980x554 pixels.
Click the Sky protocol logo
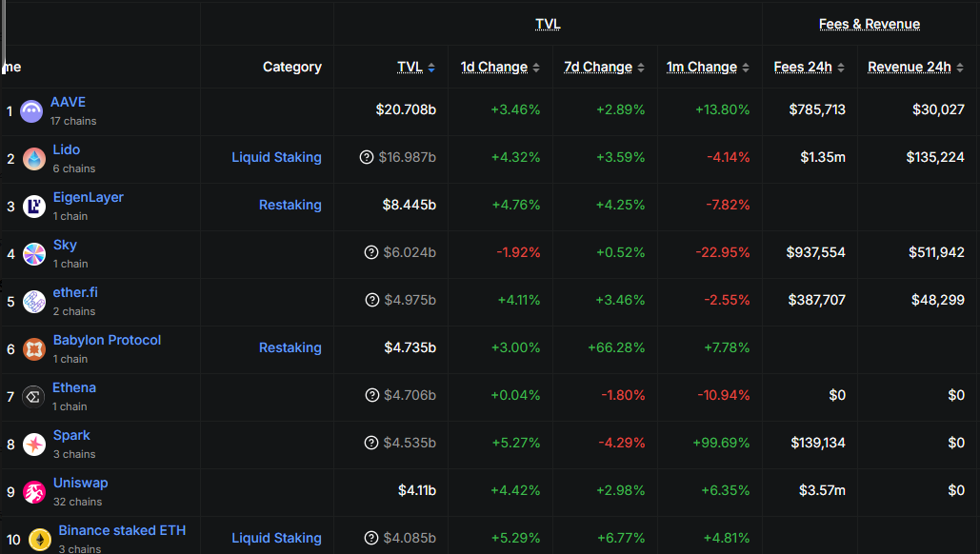pos(34,254)
